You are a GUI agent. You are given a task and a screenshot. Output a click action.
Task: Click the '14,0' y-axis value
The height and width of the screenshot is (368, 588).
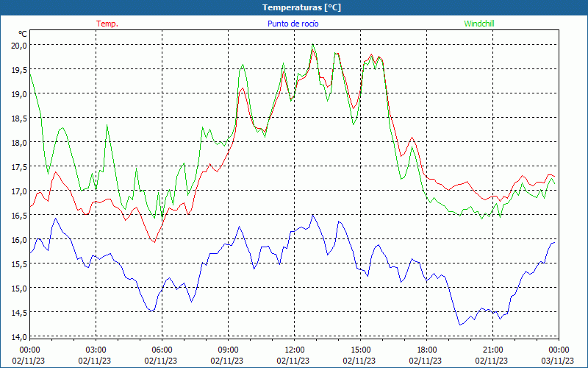[x=20, y=337]
